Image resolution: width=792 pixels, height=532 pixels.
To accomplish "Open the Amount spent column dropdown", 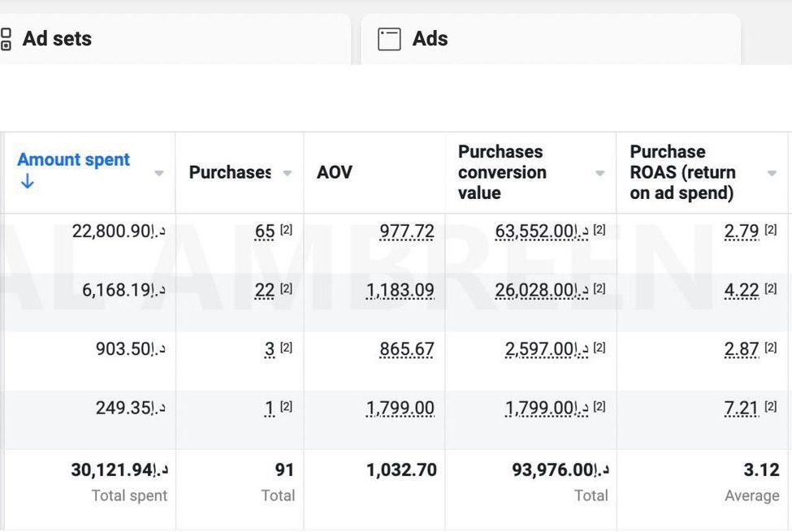I will [159, 173].
